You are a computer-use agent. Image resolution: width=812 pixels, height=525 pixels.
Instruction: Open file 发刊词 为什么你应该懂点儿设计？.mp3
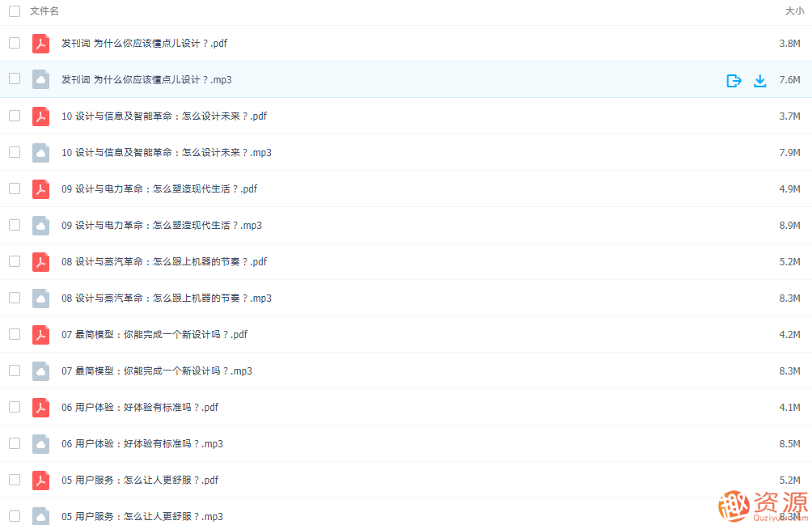[x=146, y=80]
